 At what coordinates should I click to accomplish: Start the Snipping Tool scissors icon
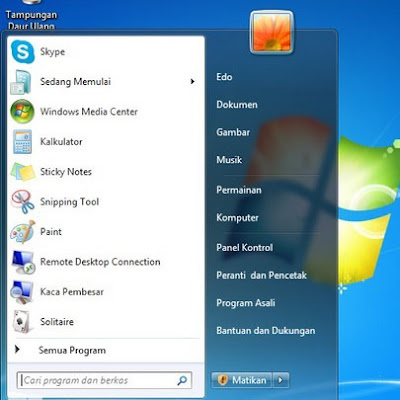coord(22,201)
